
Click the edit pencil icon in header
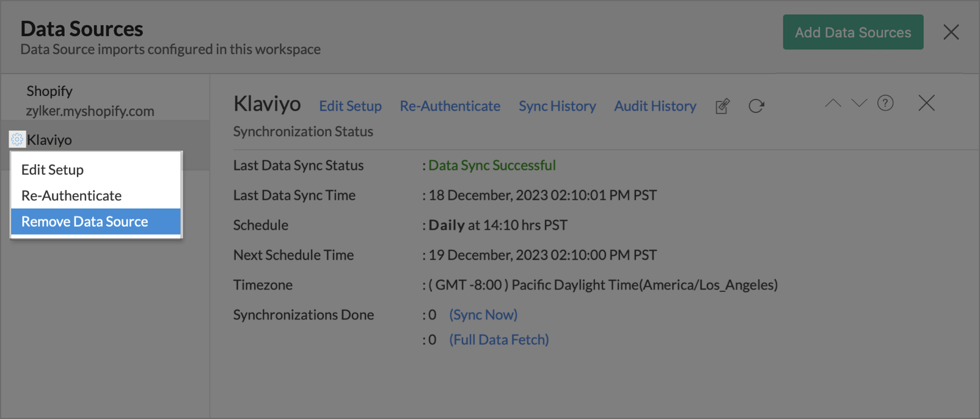click(722, 106)
